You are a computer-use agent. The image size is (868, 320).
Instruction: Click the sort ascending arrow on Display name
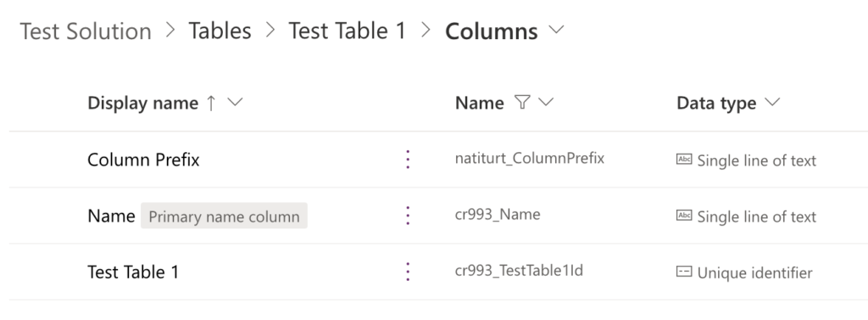[x=211, y=104]
